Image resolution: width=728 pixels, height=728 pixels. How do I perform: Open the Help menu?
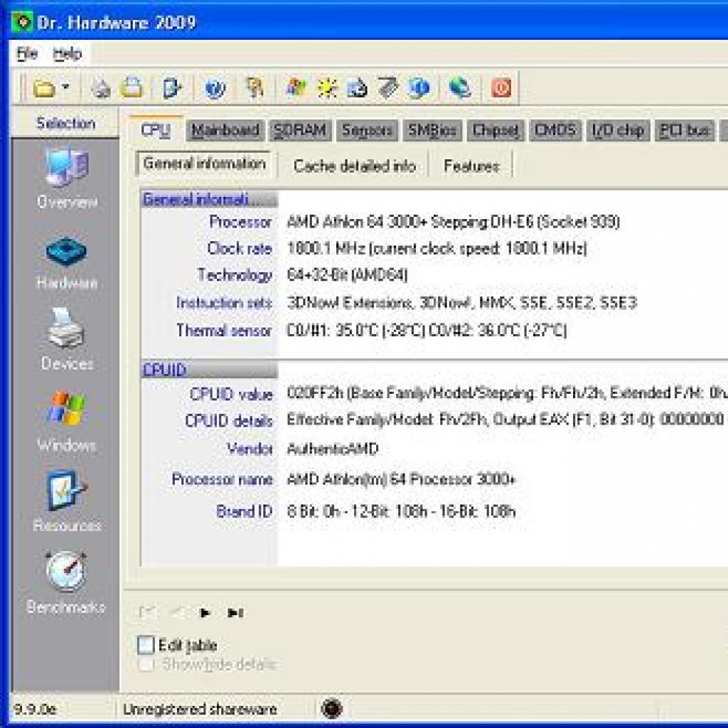coord(68,54)
